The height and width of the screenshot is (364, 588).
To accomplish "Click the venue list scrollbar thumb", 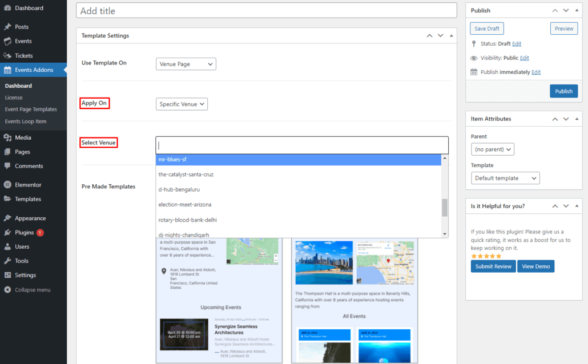I will click(445, 208).
